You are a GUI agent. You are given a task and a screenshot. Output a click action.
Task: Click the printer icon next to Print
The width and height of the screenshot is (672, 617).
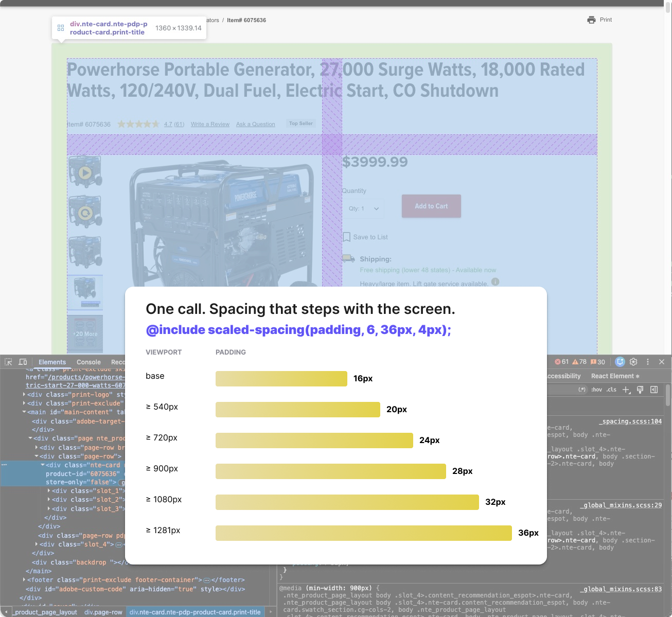[x=591, y=20]
